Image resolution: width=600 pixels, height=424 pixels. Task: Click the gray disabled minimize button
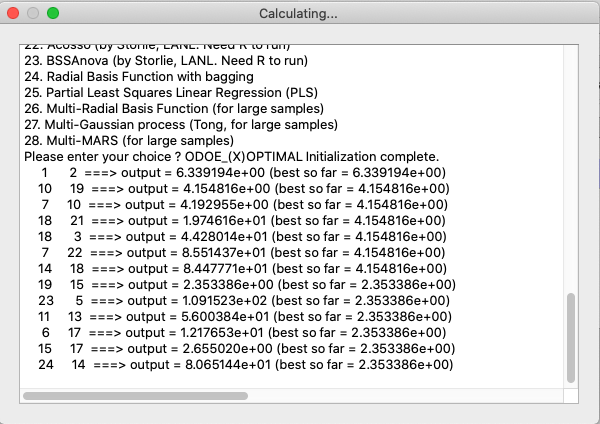click(33, 13)
